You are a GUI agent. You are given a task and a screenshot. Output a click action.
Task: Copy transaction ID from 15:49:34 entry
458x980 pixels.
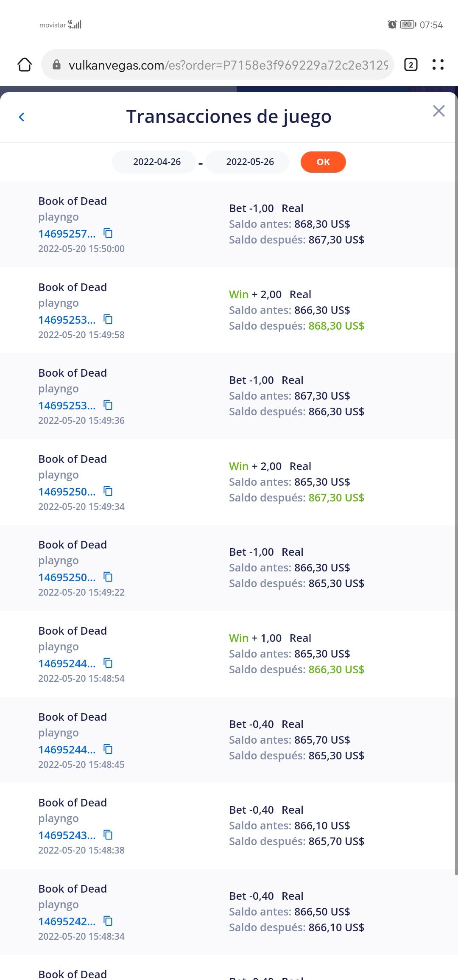tap(108, 491)
